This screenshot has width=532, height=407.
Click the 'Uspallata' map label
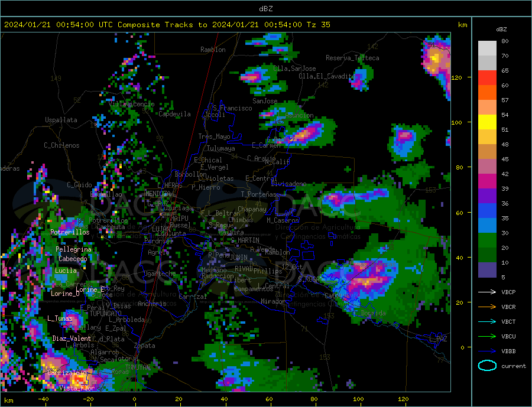61,120
